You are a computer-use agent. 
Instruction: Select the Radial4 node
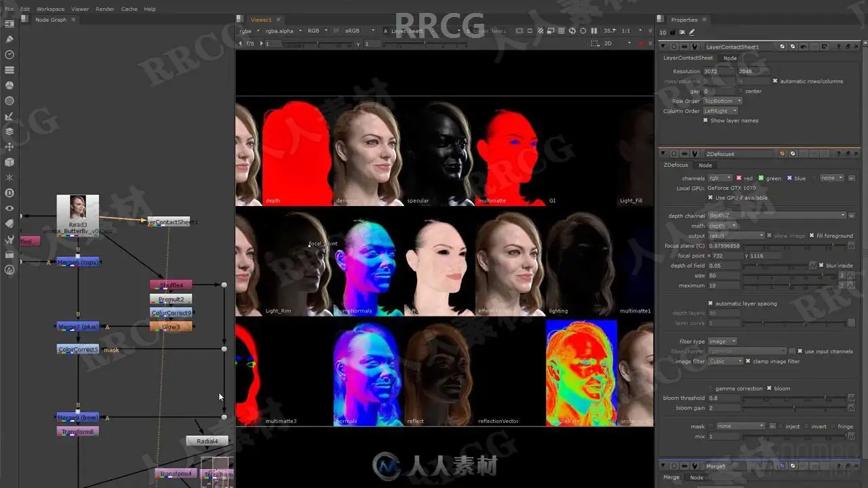pyautogui.click(x=208, y=441)
